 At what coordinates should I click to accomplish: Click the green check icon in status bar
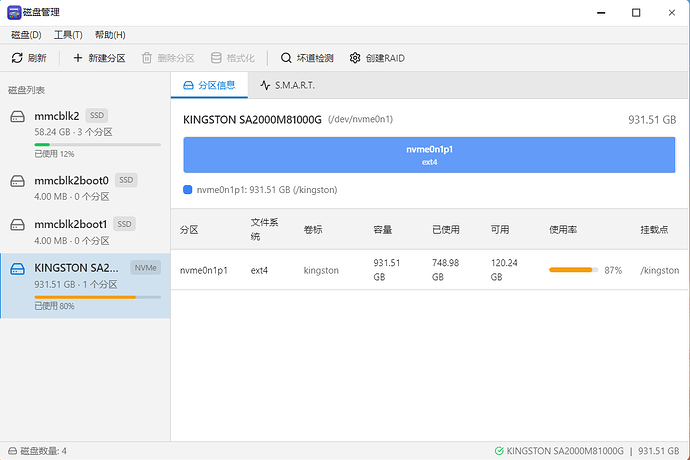click(x=499, y=451)
